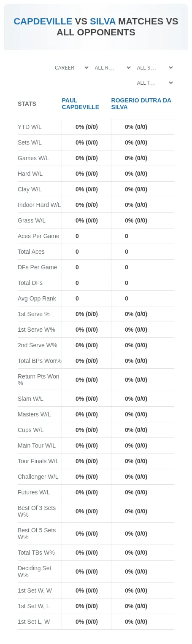Click the Avg Opp Rank row label
The height and width of the screenshot is (644, 192).
37,298
